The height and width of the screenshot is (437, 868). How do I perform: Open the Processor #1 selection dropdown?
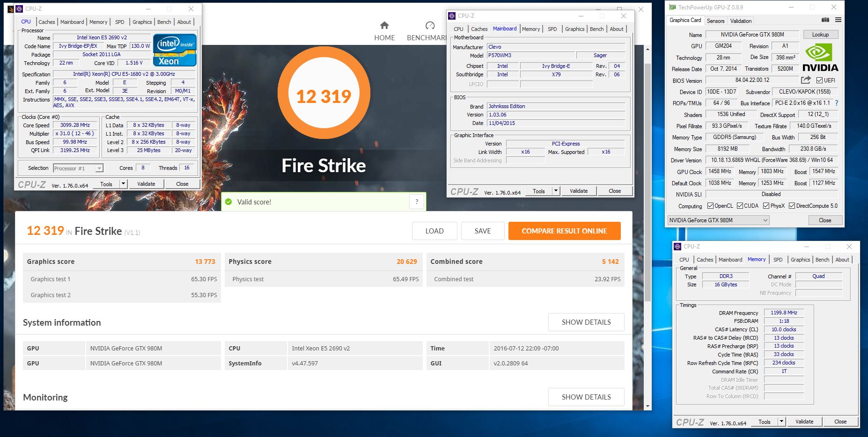pos(78,168)
